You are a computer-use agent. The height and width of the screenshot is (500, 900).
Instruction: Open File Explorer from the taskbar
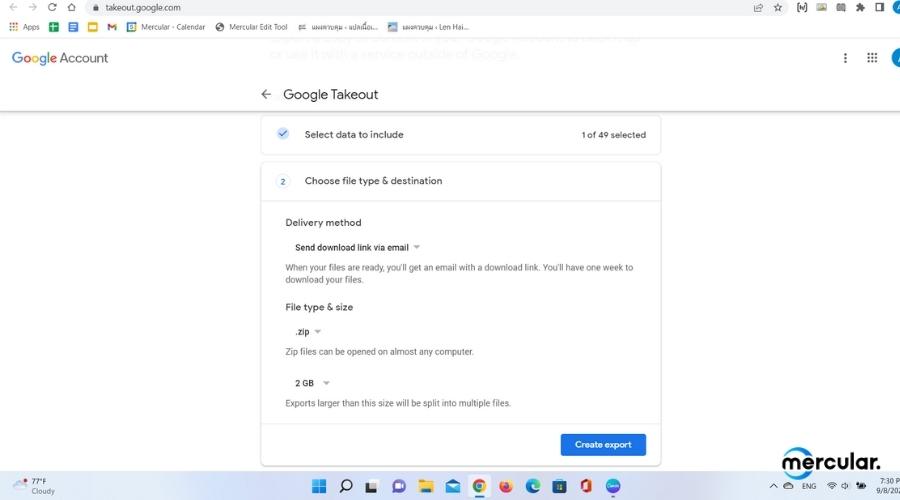[426, 486]
